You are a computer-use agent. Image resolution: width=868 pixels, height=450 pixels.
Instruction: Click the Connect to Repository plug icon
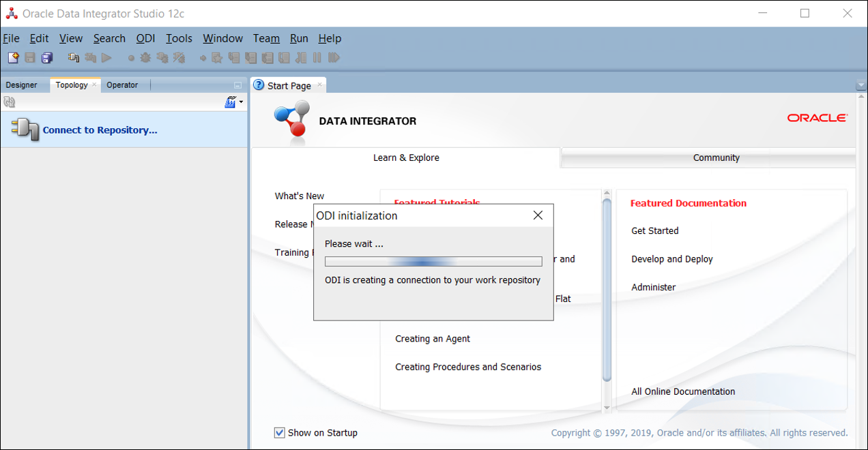click(x=25, y=129)
